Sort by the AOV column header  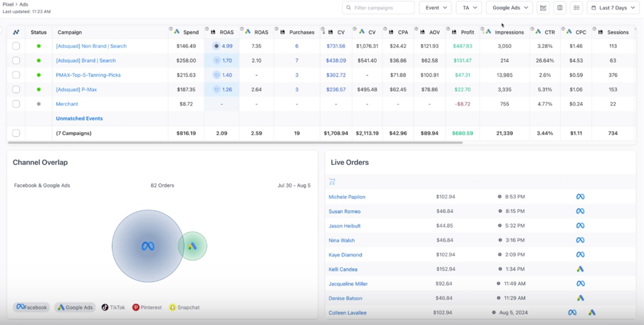434,32
